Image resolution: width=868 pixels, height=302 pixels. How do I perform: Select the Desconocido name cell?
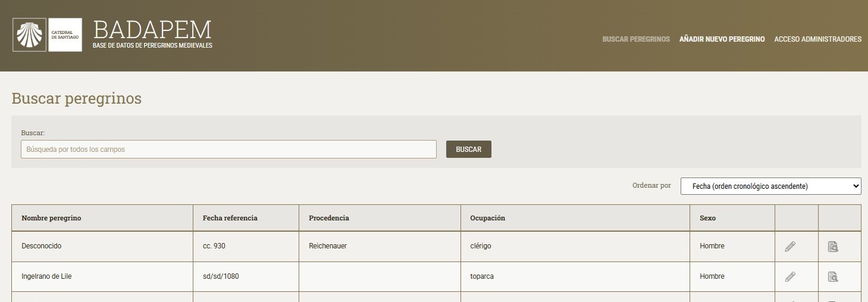(x=102, y=246)
